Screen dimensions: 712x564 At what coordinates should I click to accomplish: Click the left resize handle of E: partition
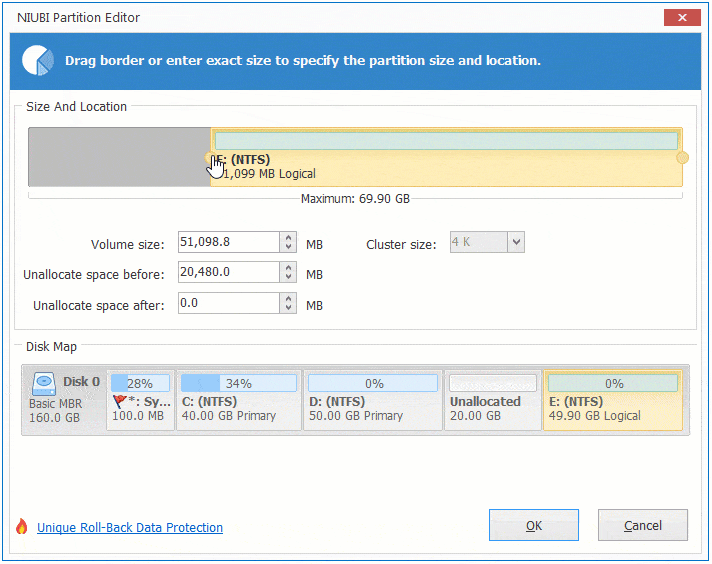coord(210,158)
